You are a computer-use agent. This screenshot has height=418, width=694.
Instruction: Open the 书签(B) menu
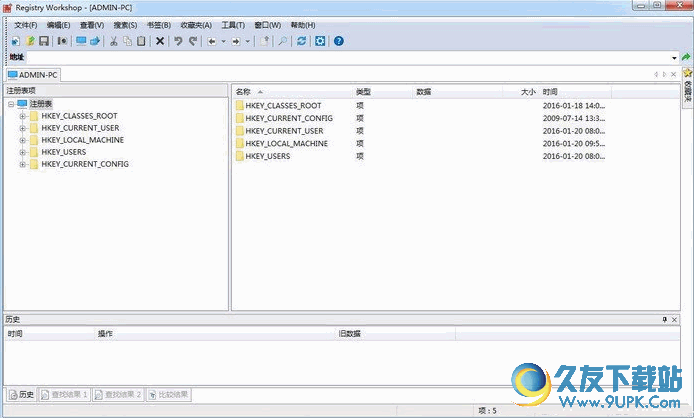click(x=159, y=25)
